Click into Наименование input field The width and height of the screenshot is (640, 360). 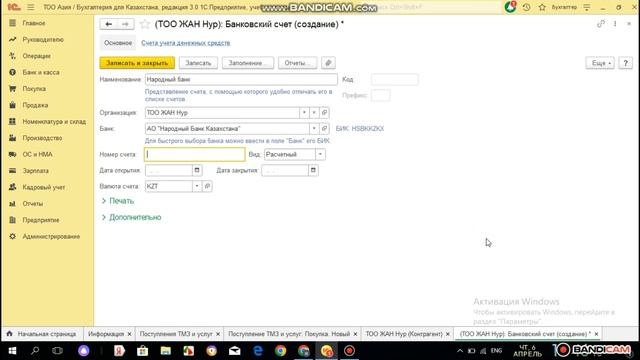coord(241,80)
